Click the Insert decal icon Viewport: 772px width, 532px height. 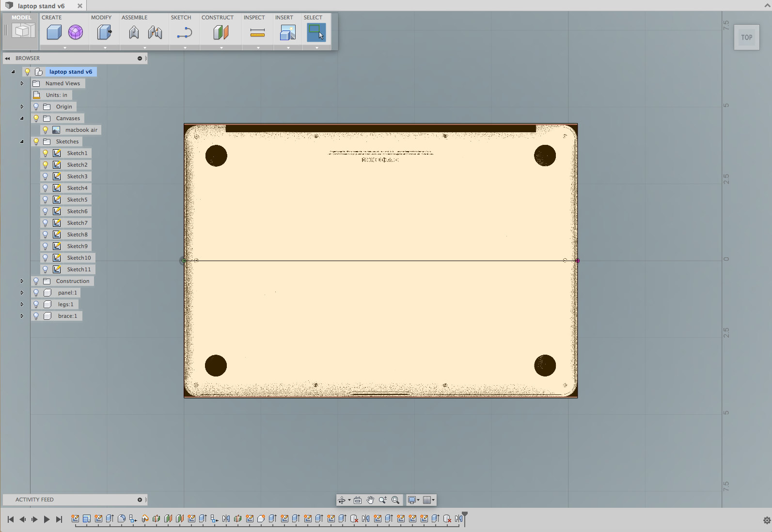287,32
